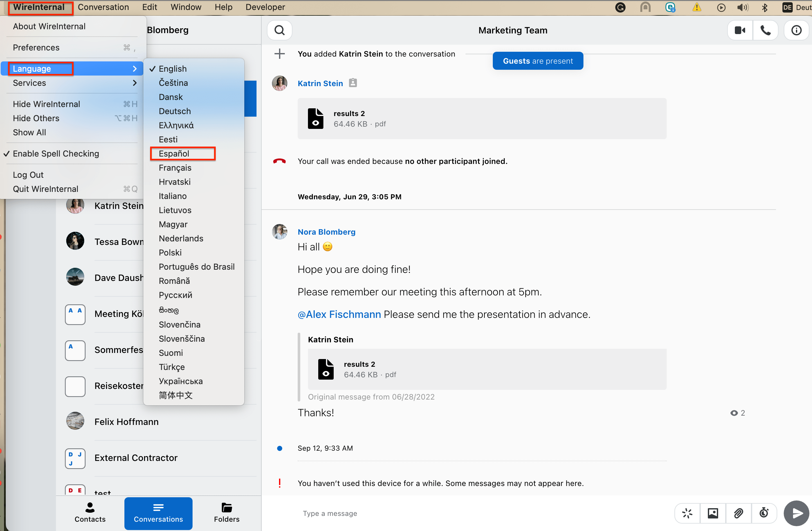Viewport: 812px width, 531px height.
Task: Click the @Alex Fischmann mention link
Action: click(339, 314)
